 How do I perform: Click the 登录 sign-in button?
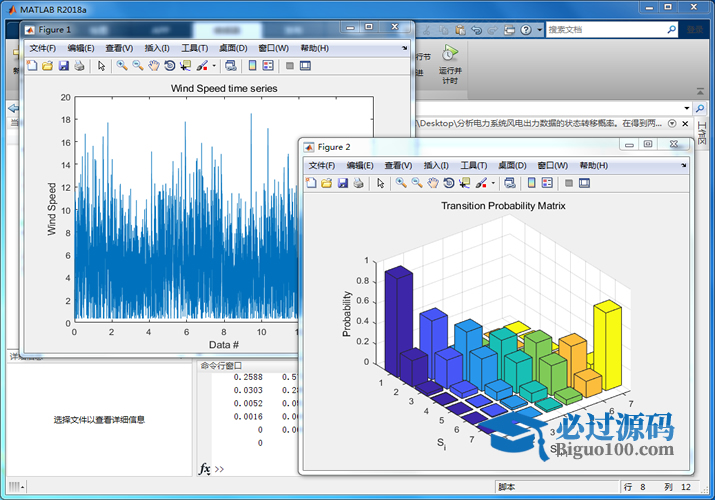[693, 30]
